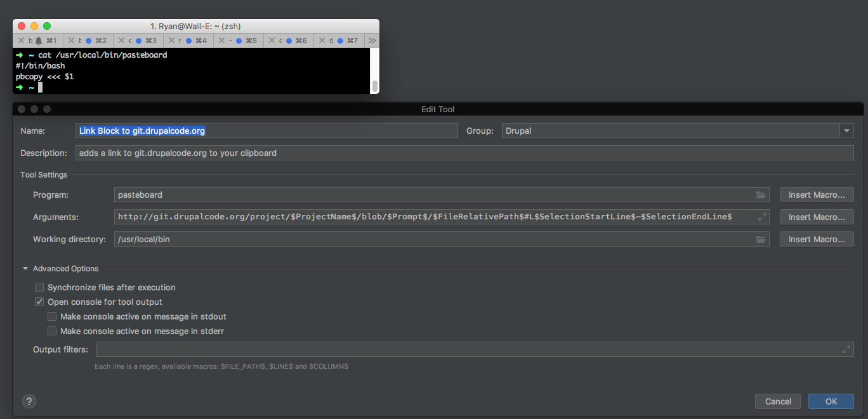Click the bell icon in the ⌘1 tab
This screenshot has height=419, width=868.
(x=39, y=41)
